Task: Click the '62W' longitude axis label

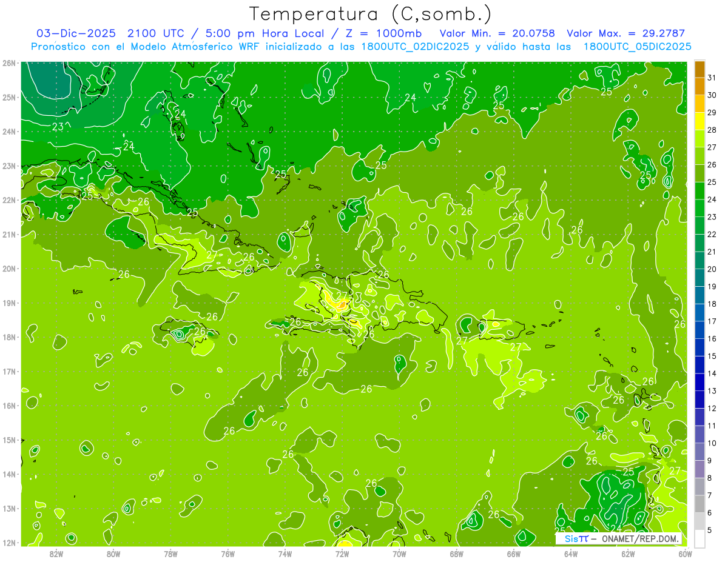Action: coord(628,554)
